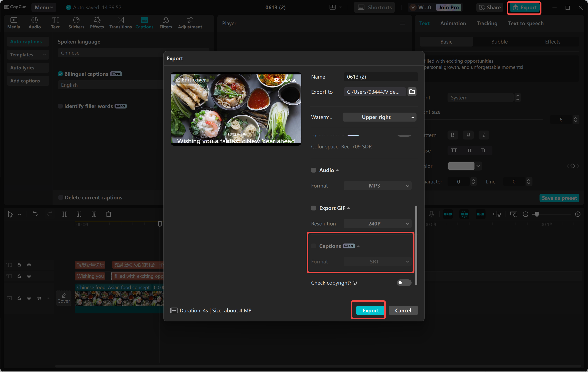This screenshot has width=588, height=372.
Task: Switch to the Animation tab
Action: (x=453, y=23)
